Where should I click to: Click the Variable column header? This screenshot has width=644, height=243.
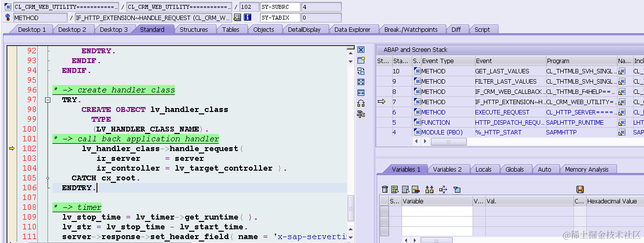click(437, 201)
